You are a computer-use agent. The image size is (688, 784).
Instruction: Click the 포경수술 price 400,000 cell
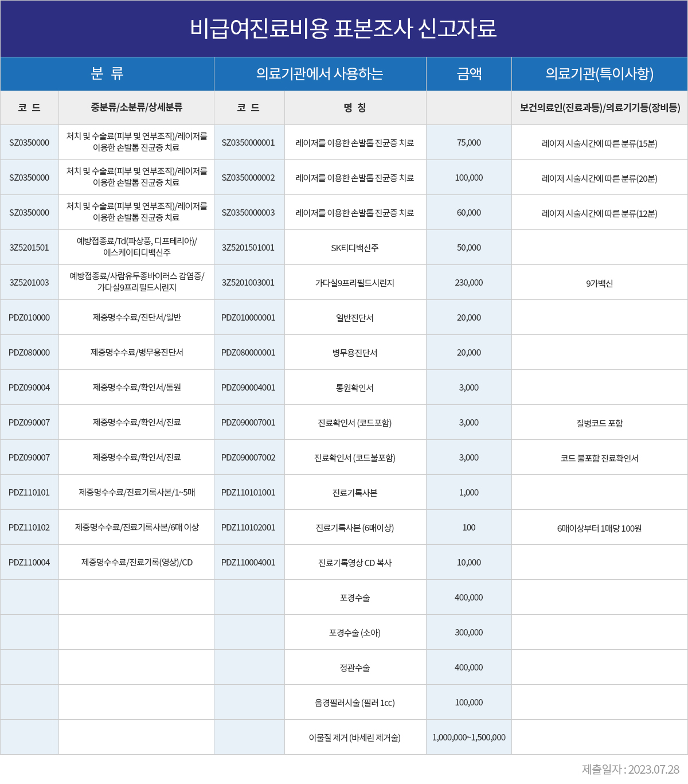coord(468,597)
